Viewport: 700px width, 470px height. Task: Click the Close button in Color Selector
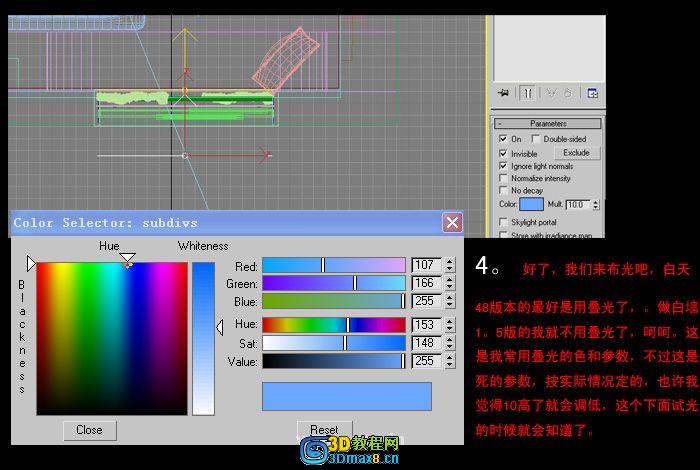point(90,430)
